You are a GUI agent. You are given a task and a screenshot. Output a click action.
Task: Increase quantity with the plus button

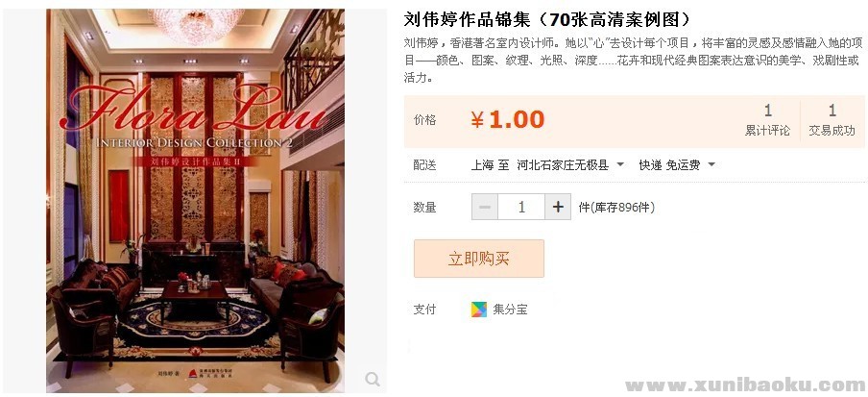(558, 207)
